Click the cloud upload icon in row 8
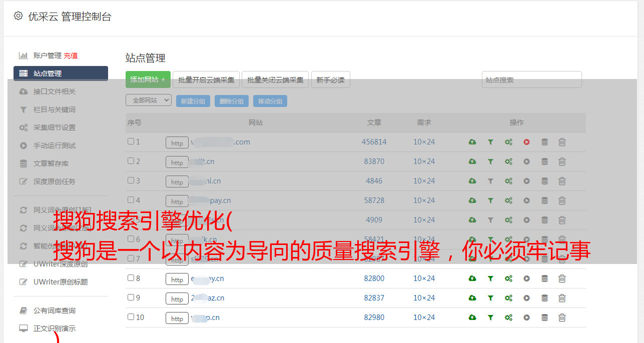 point(472,278)
